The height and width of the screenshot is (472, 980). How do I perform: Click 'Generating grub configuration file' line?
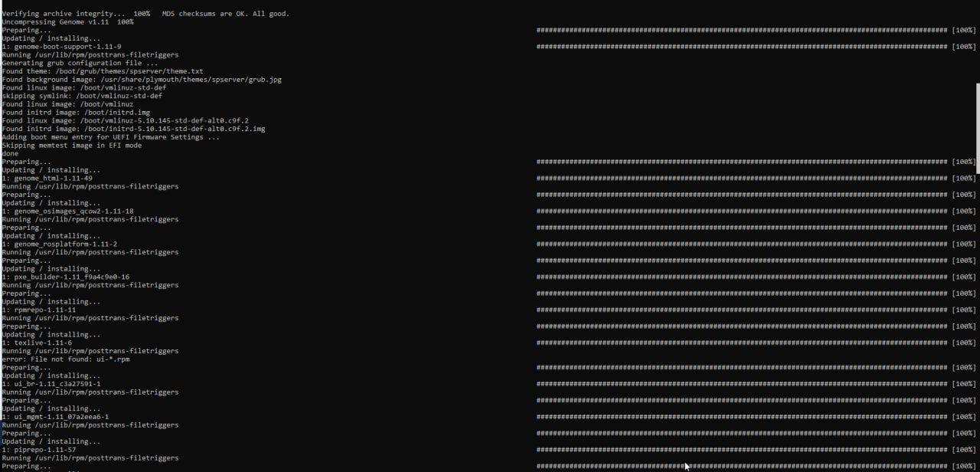[x=80, y=63]
